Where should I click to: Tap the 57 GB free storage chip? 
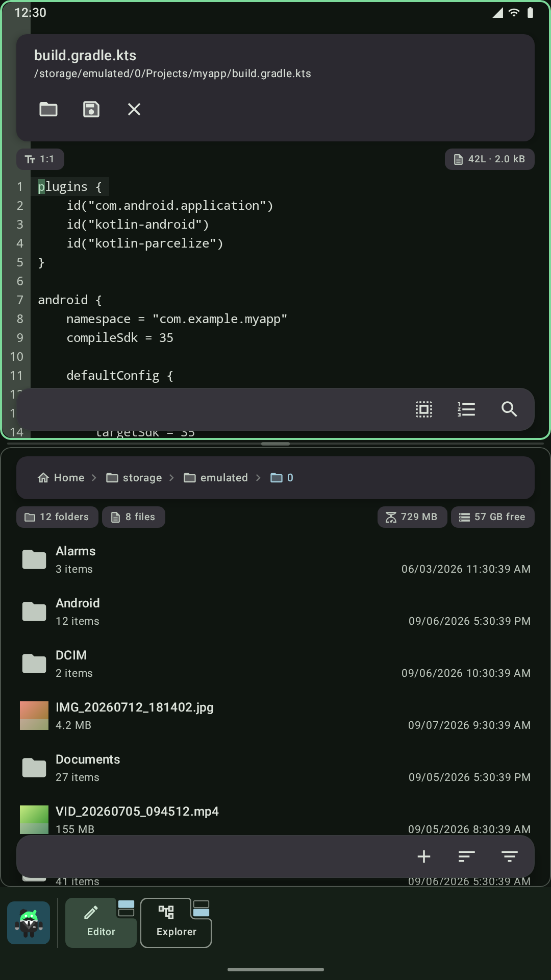493,517
